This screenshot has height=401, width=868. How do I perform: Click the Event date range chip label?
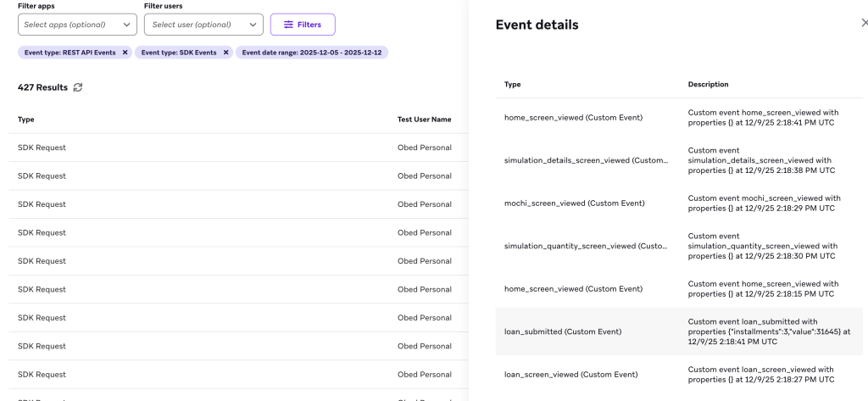pyautogui.click(x=306, y=53)
